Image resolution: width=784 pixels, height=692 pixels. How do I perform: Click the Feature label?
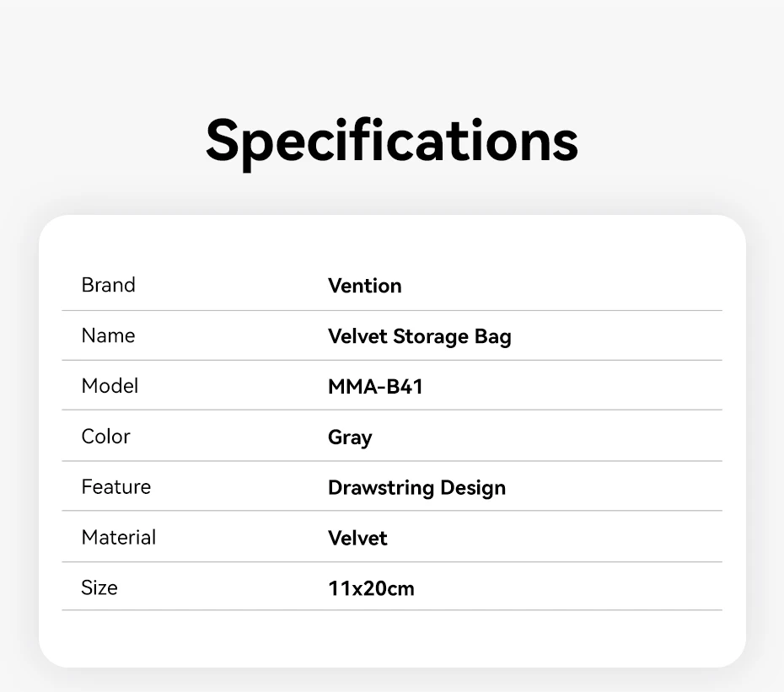115,487
